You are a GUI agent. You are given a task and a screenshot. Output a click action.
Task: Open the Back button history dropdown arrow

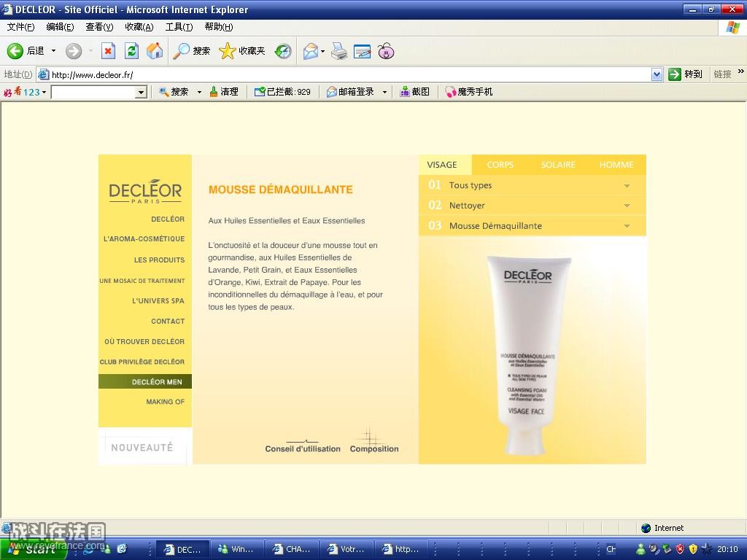[53, 51]
